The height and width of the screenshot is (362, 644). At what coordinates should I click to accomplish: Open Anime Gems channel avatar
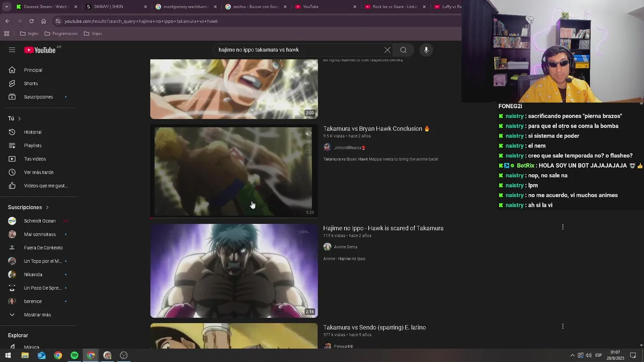pyautogui.click(x=327, y=247)
